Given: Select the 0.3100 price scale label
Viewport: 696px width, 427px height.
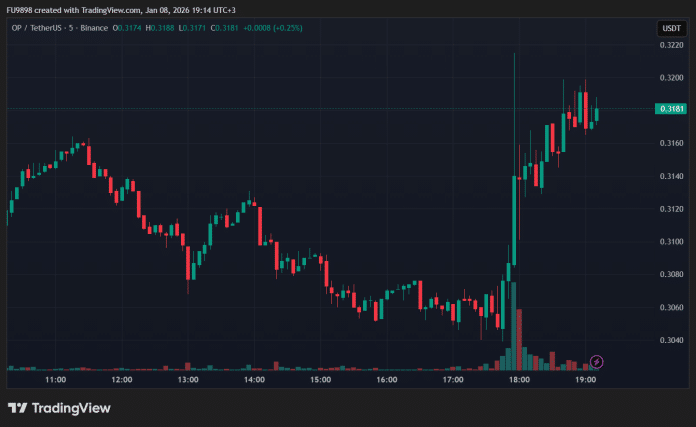Looking at the screenshot, I should 671,242.
